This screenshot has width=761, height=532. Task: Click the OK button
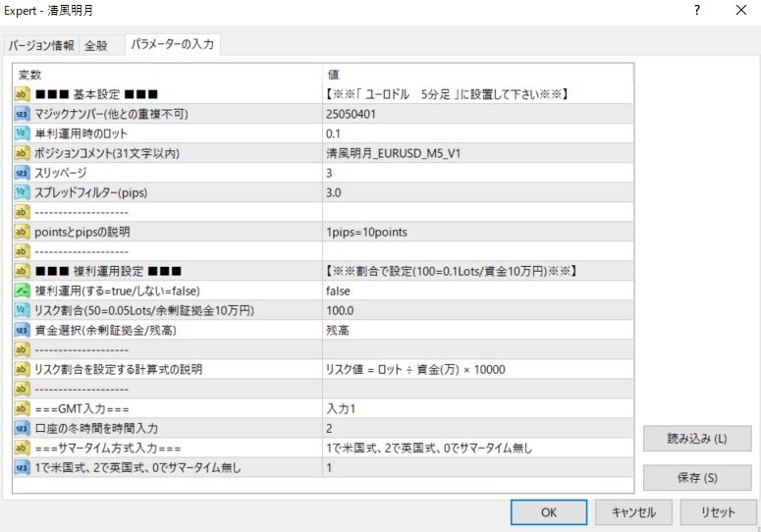[549, 512]
